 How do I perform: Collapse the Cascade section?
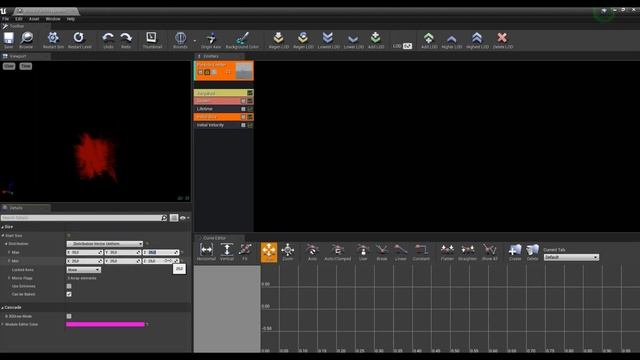2,307
